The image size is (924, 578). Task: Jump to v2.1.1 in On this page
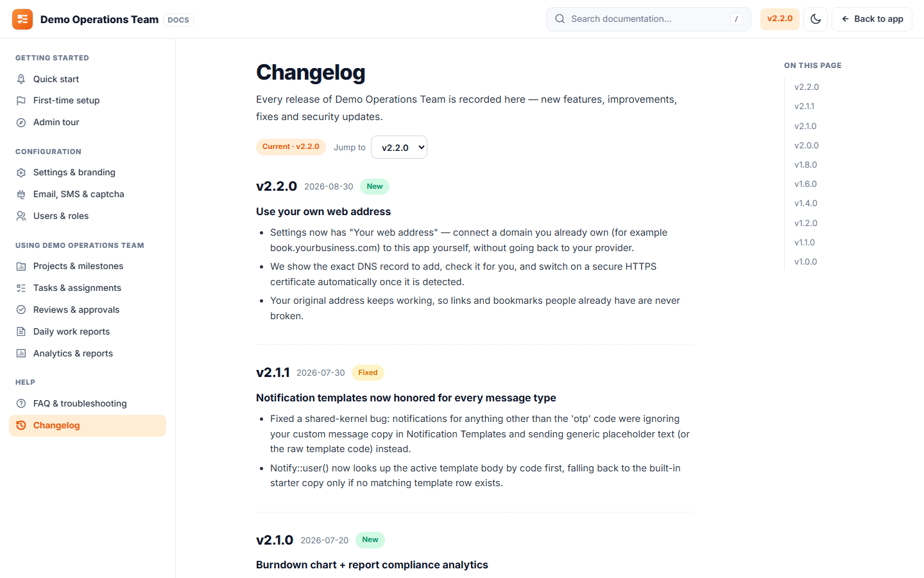(804, 107)
